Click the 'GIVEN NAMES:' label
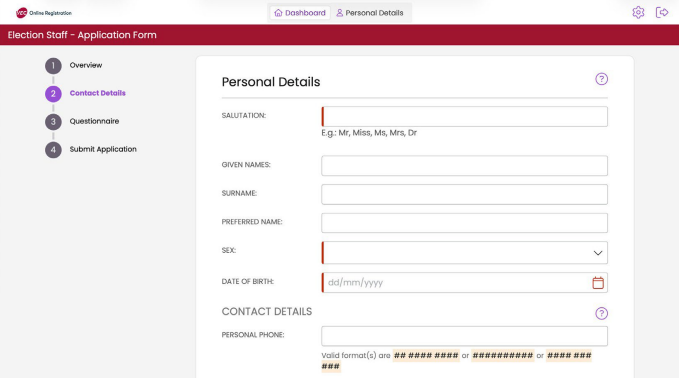679x378 pixels. tap(246, 165)
